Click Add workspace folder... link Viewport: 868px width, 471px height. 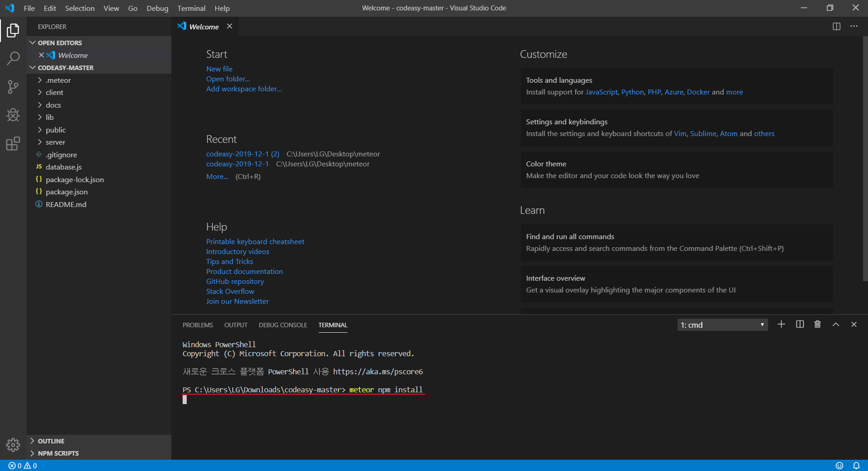click(x=244, y=89)
